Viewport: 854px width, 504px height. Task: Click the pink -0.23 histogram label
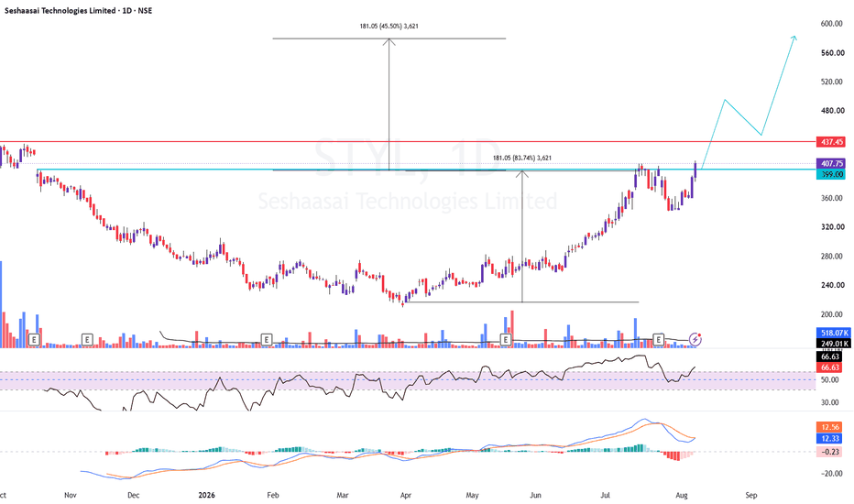click(829, 452)
